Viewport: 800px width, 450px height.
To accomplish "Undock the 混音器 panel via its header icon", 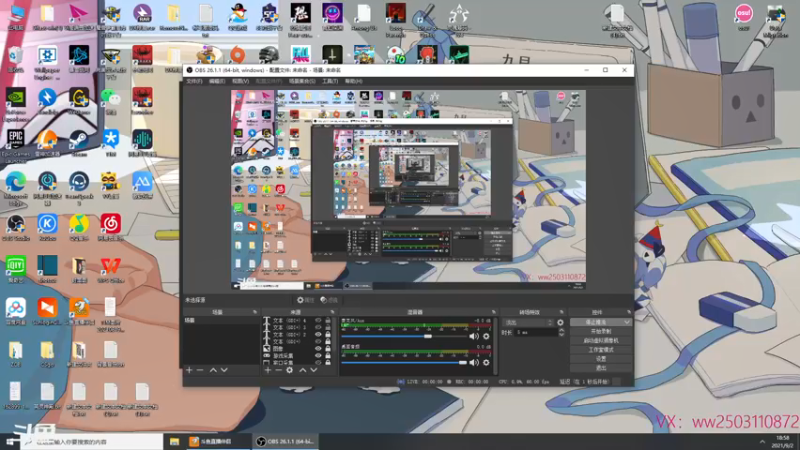I will [x=493, y=312].
